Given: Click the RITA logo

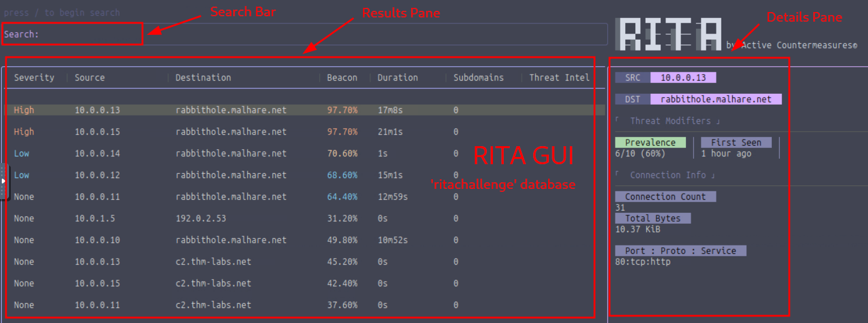Looking at the screenshot, I should coord(670,35).
